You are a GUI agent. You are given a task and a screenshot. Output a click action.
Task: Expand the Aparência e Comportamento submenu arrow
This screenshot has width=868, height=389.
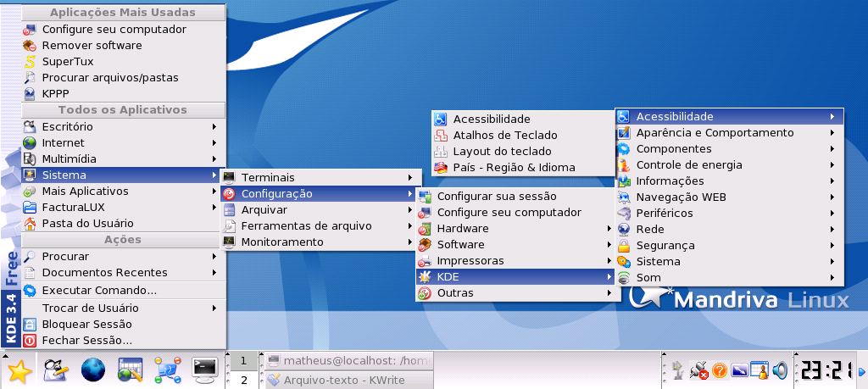coord(832,133)
